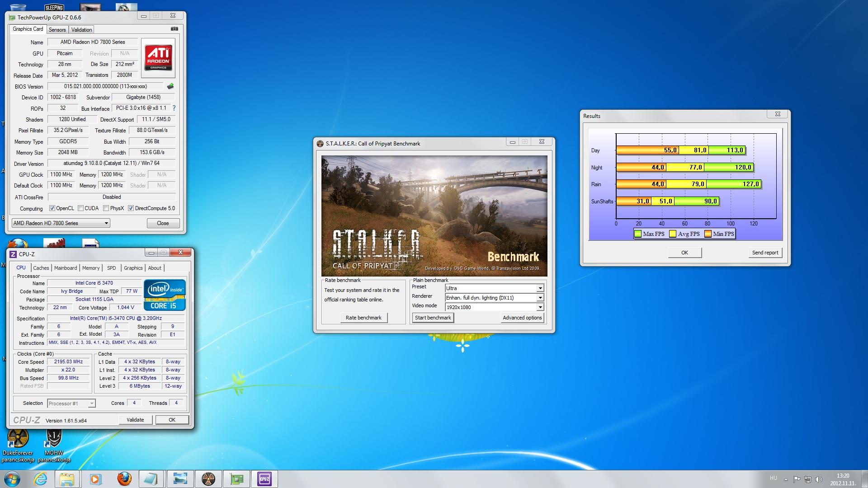Click the HU language indicator
Viewport: 868px width, 488px height.
[773, 478]
